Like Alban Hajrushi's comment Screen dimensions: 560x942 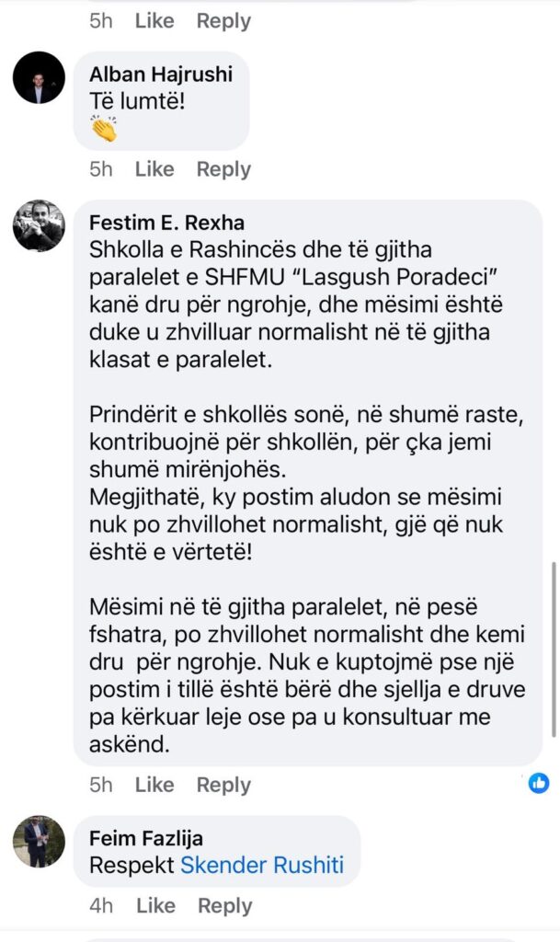coord(154,169)
